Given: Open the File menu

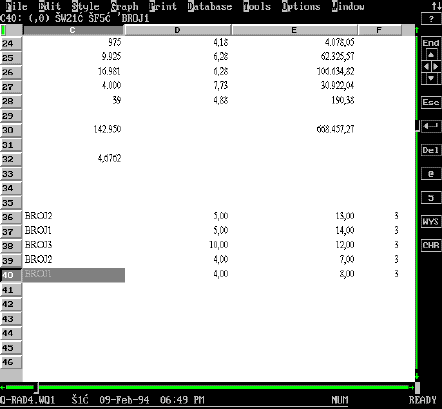Looking at the screenshot, I should [17, 6].
